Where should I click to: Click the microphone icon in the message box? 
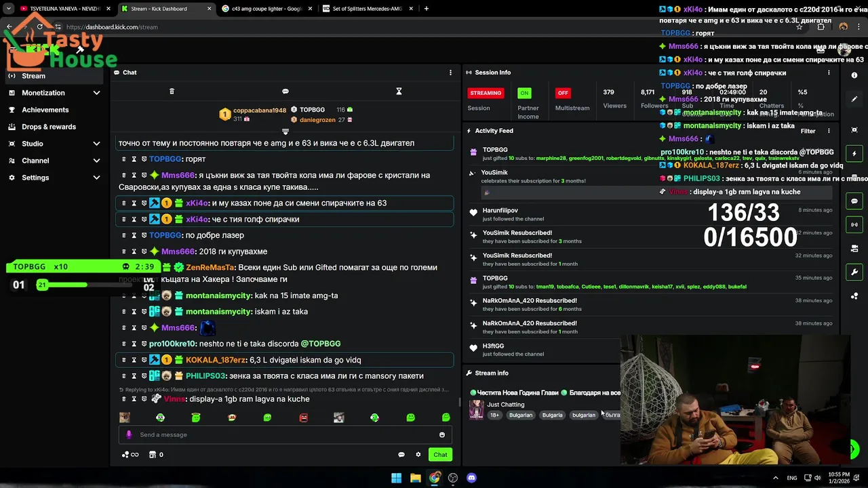point(129,435)
